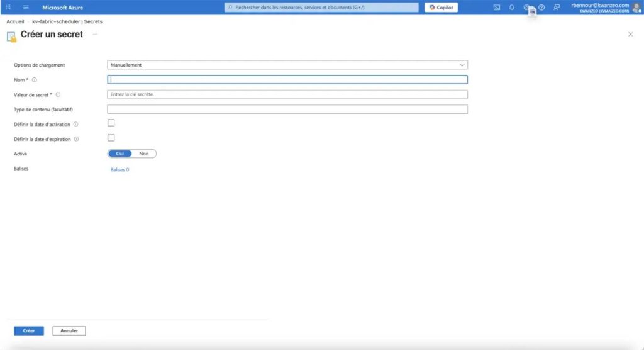Click the Créer un secret heading

coord(52,34)
